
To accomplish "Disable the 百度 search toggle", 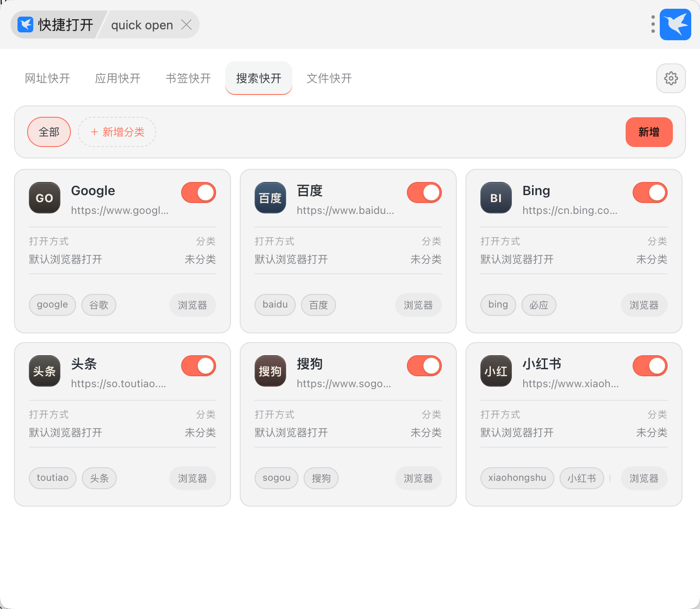I will point(424,192).
